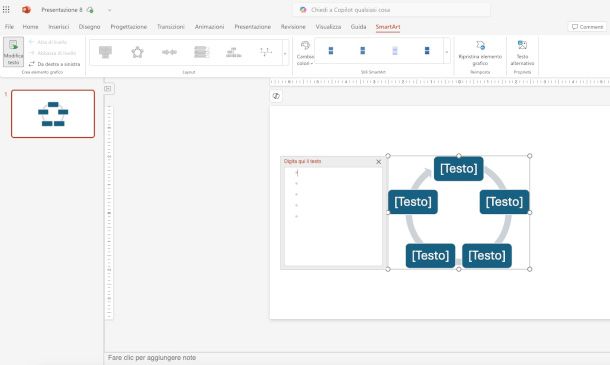610x365 pixels.
Task: Select the left [Testo] box in the cycle
Action: click(413, 202)
